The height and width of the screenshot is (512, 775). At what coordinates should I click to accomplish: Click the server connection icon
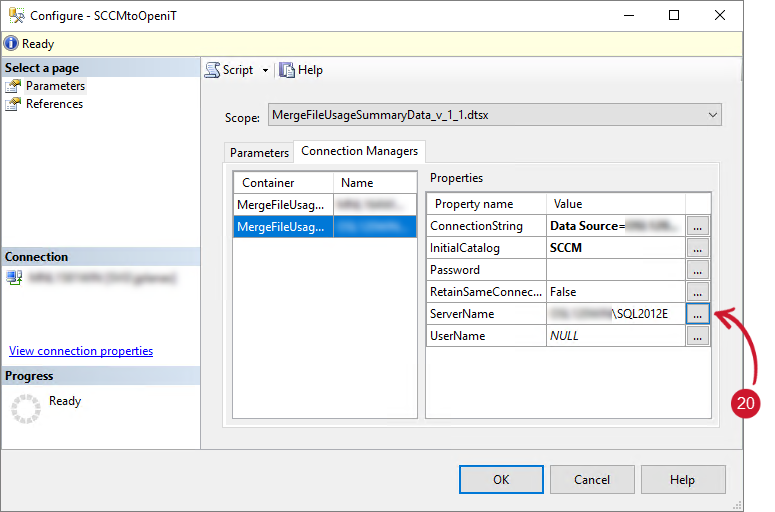click(14, 278)
